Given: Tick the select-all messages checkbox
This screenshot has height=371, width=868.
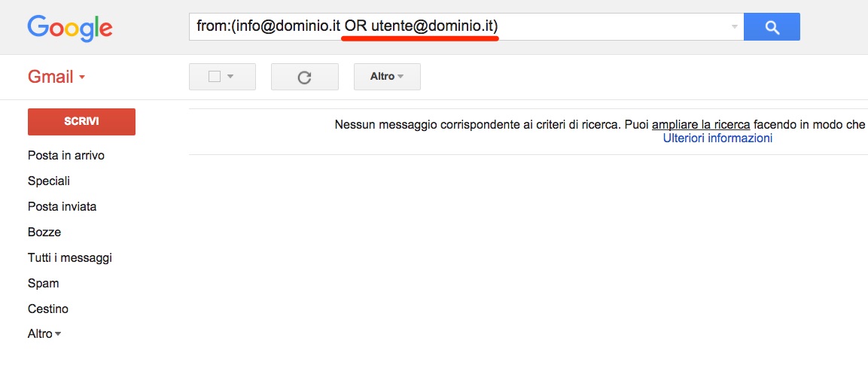Looking at the screenshot, I should pos(215,77).
